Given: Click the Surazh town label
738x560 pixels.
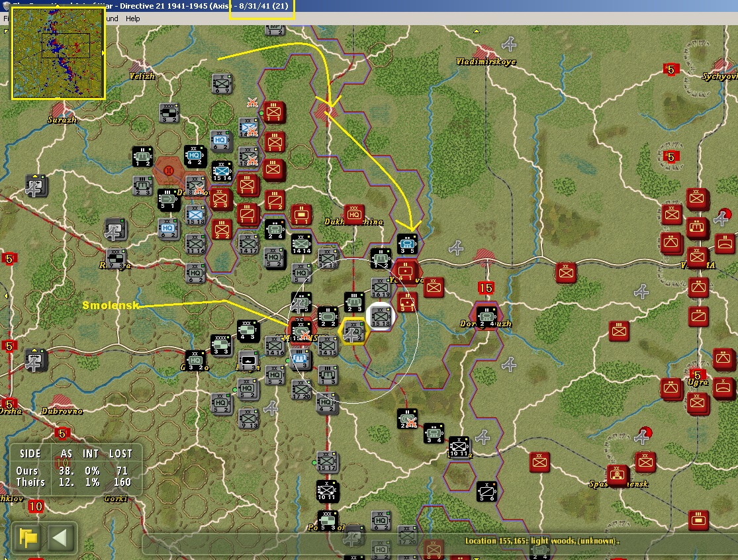Looking at the screenshot, I should [x=62, y=120].
